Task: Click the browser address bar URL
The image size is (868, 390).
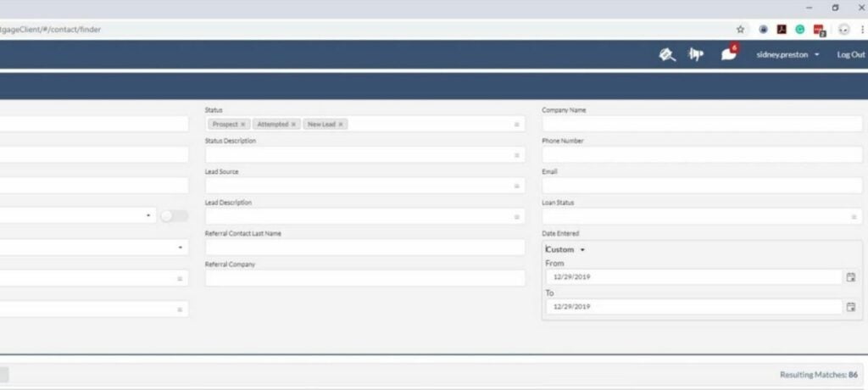Action: 51,30
